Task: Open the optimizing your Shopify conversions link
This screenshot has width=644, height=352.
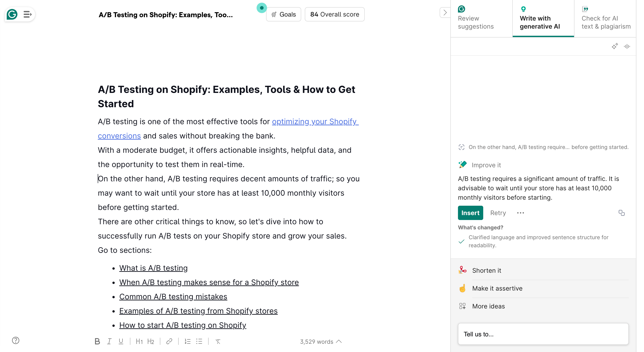Action: tap(315, 122)
